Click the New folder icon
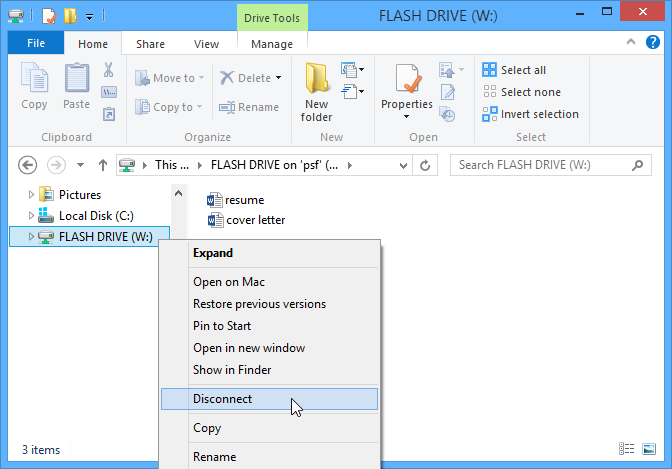672x469 pixels. click(x=317, y=78)
